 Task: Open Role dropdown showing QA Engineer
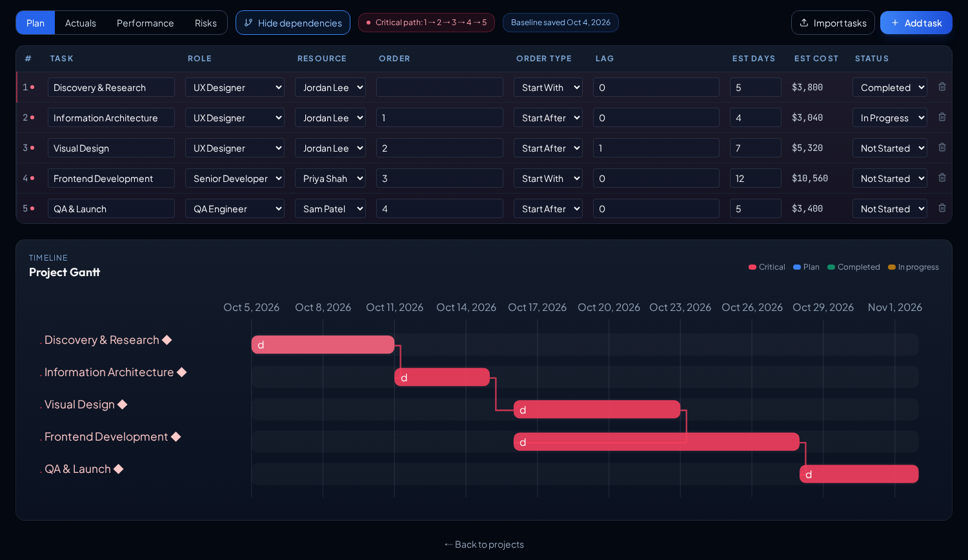(x=235, y=208)
